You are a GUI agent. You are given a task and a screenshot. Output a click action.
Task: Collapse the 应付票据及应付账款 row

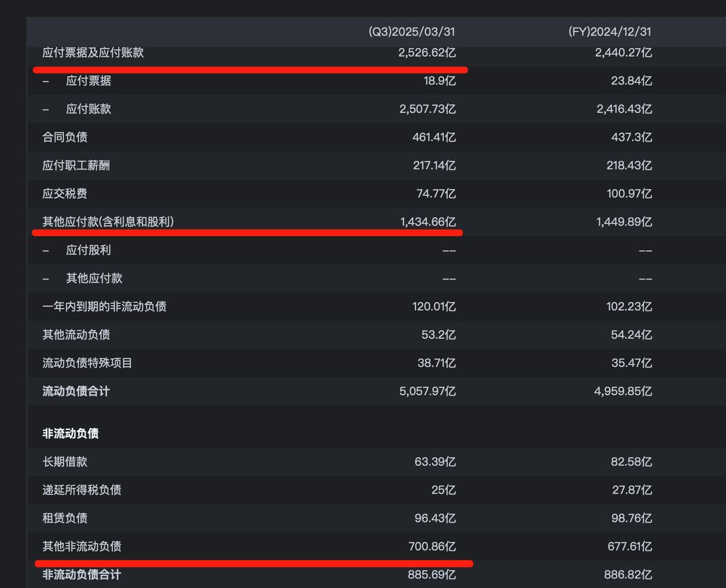click(x=93, y=53)
